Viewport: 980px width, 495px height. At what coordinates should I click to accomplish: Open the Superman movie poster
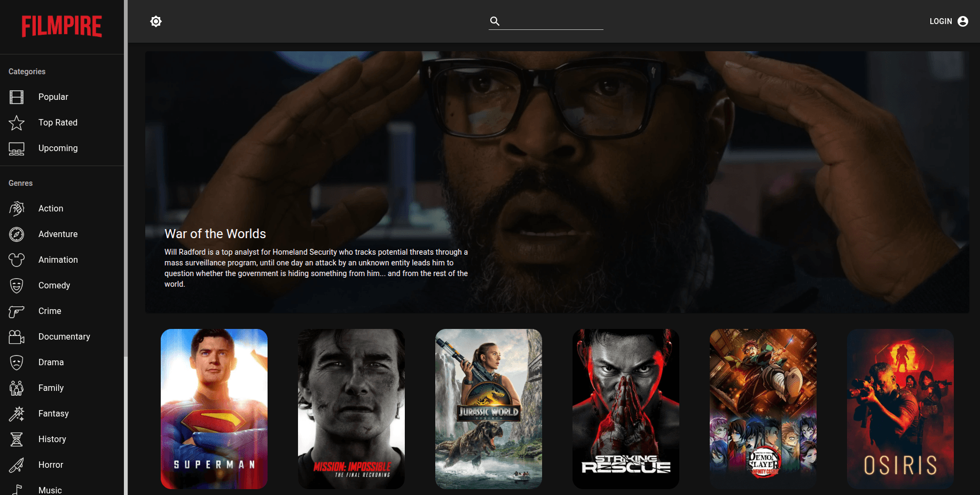tap(214, 409)
